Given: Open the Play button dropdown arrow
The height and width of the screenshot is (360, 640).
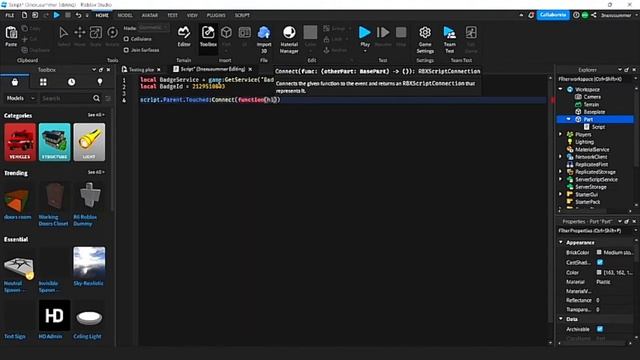Looking at the screenshot, I should point(365,51).
